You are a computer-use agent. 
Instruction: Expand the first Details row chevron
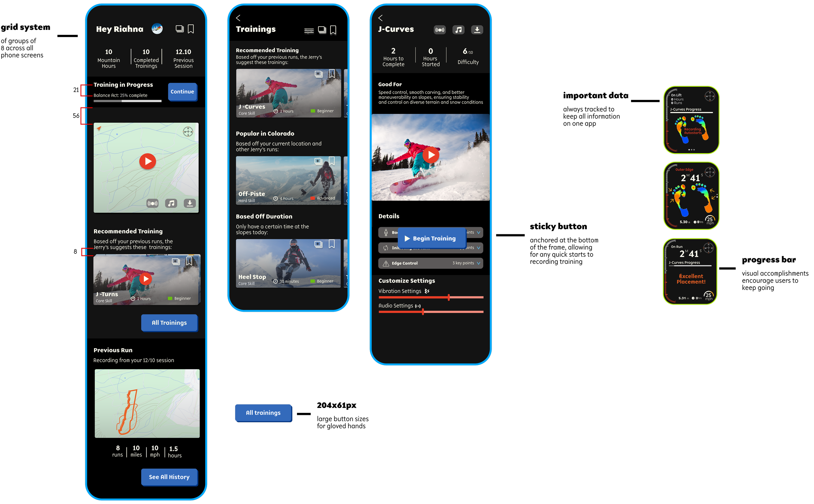pyautogui.click(x=479, y=232)
